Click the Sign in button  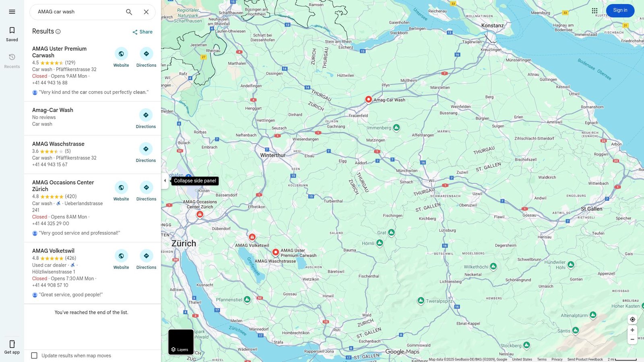click(620, 10)
